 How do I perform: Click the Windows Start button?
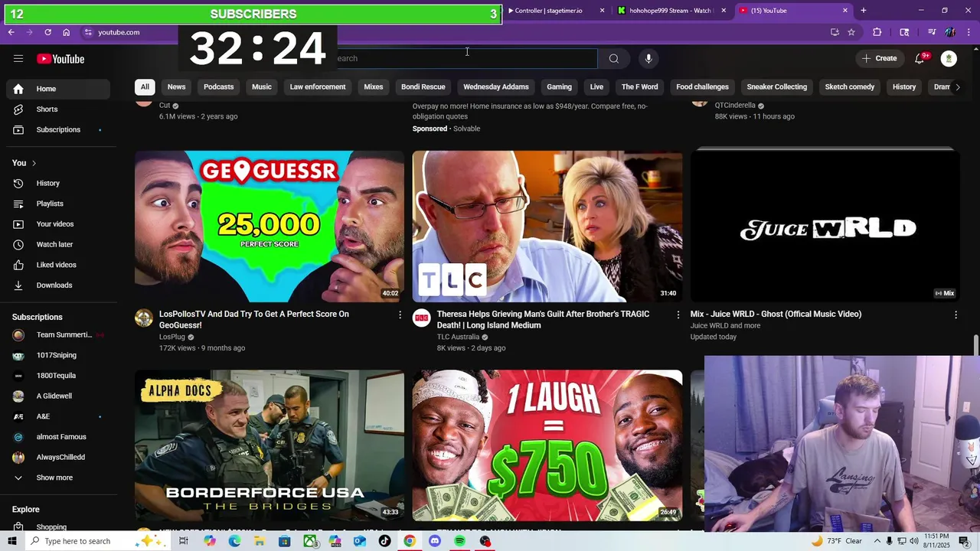coord(11,541)
